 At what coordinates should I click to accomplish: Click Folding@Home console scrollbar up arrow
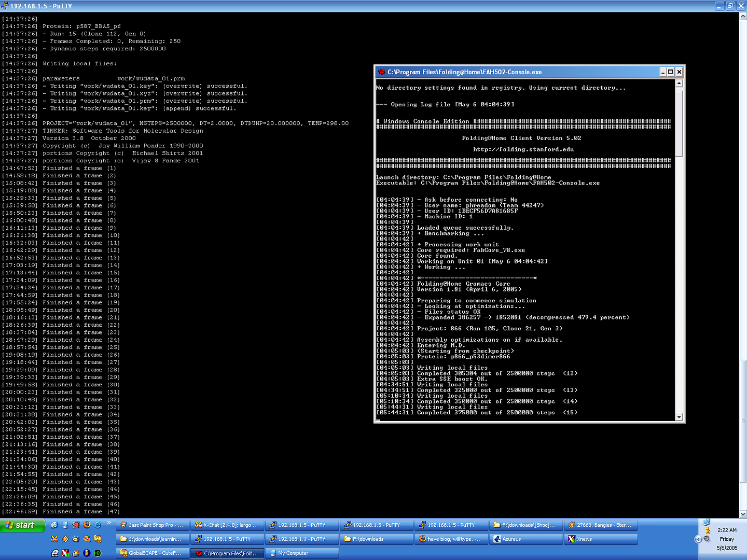(679, 83)
